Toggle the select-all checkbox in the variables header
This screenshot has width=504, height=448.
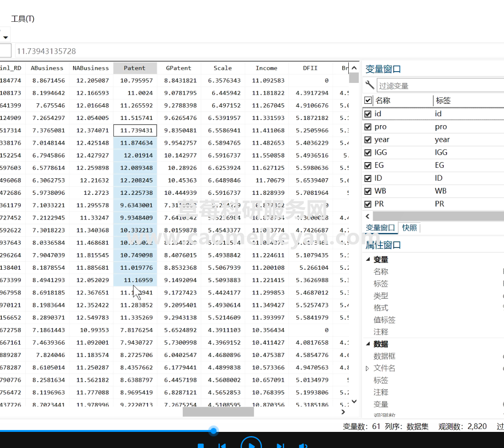368,101
